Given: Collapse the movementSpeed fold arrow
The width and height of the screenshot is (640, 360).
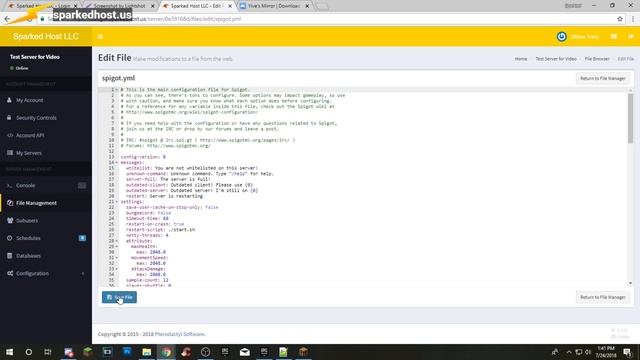Looking at the screenshot, I should point(117,258).
